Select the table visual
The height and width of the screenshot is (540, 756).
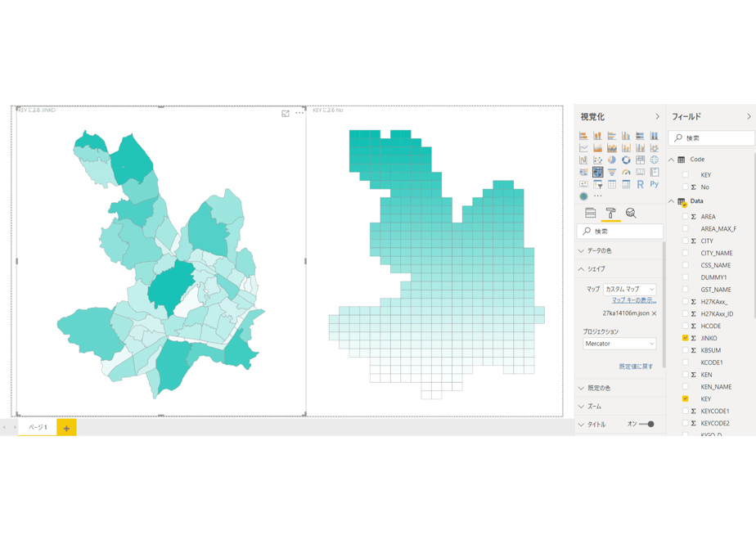click(612, 184)
